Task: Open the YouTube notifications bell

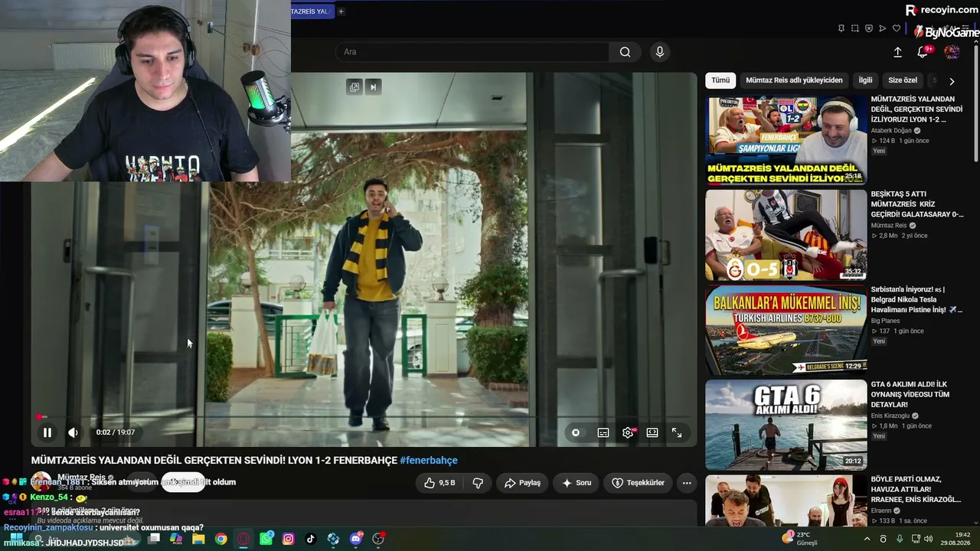Action: coord(923,52)
